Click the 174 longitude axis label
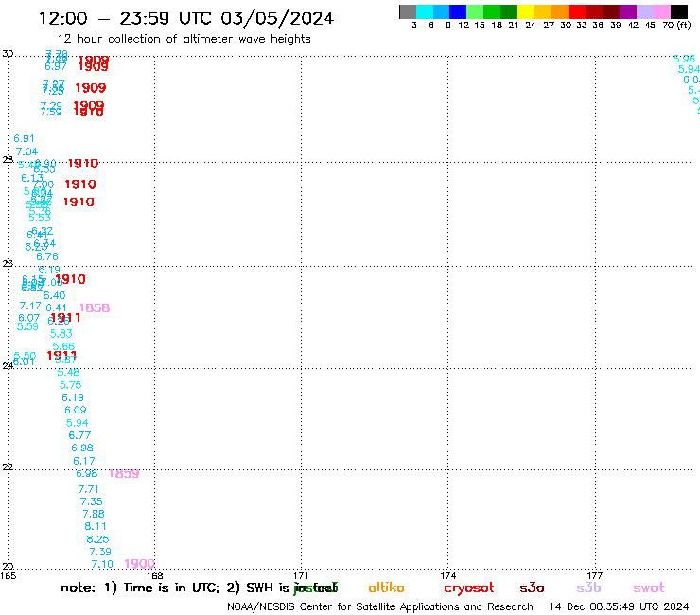Image resolution: width=700 pixels, height=615 pixels. tap(447, 575)
